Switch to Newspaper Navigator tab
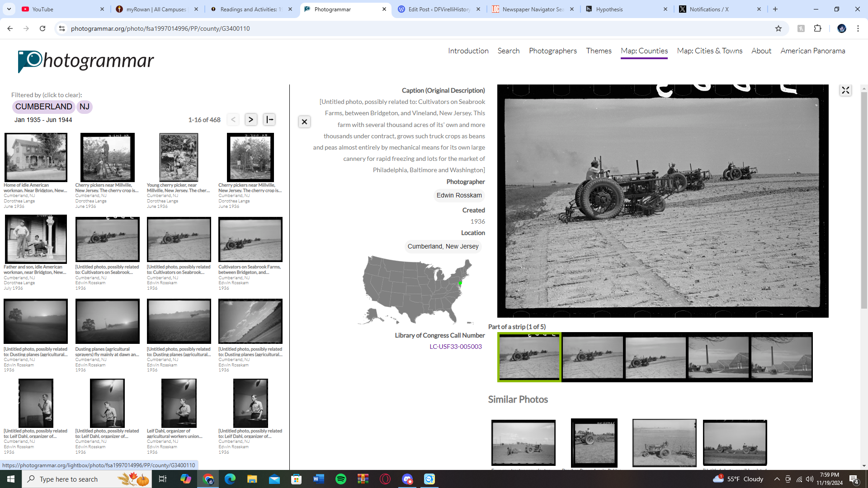This screenshot has width=868, height=488. click(533, 9)
